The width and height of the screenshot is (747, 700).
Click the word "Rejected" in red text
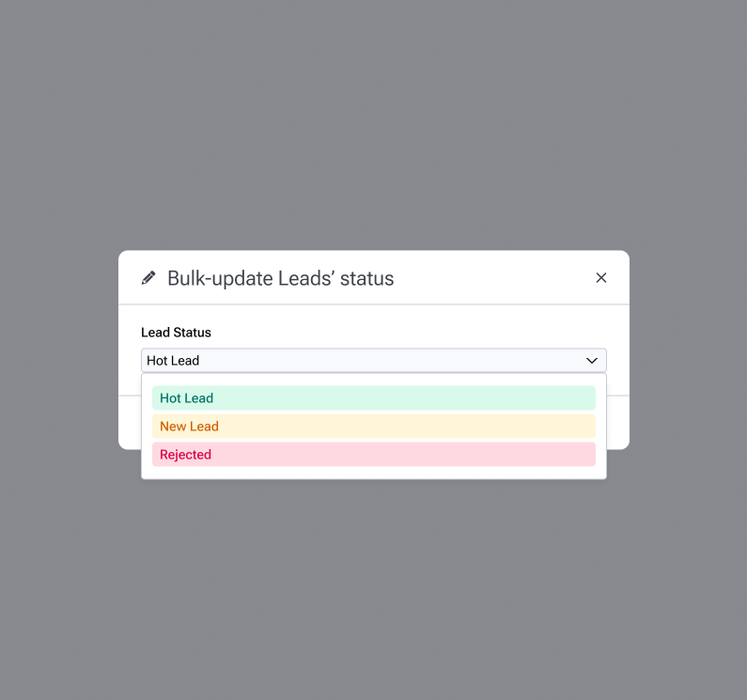click(x=186, y=455)
